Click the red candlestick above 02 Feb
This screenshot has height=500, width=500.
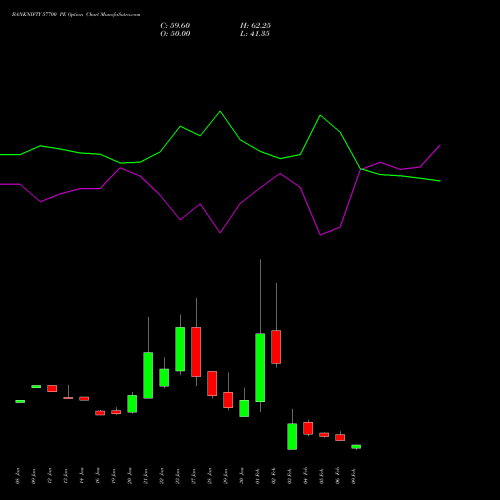(276, 347)
